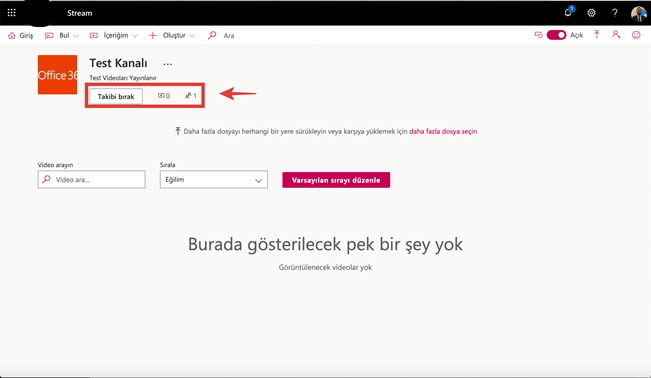This screenshot has height=378, width=651.
Task: Click the monitor-heart icon beside the toggle
Action: (538, 35)
